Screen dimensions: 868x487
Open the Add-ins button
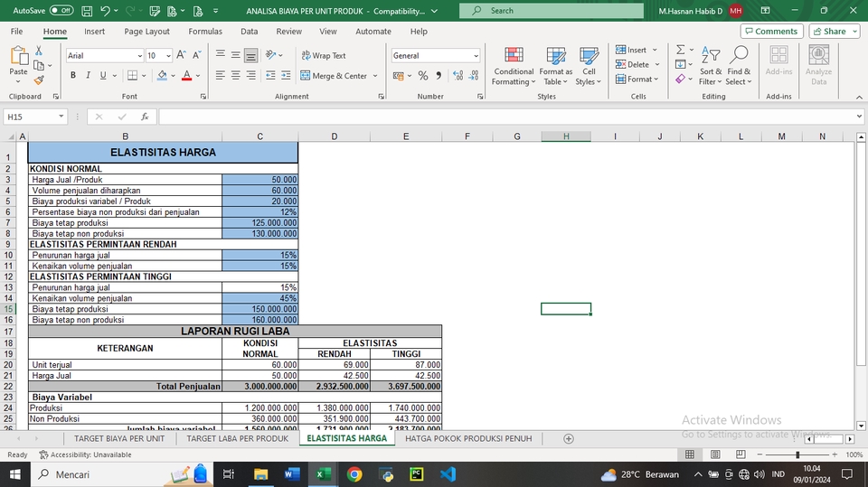click(778, 61)
